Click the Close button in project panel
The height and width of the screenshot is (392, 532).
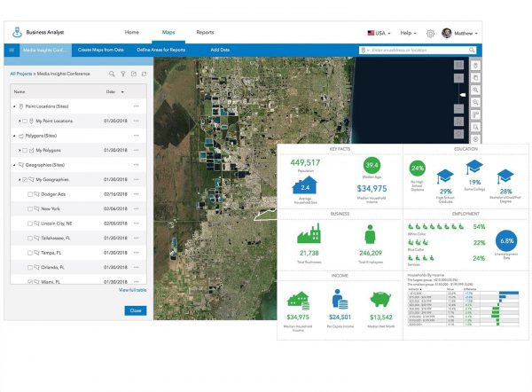[136, 310]
